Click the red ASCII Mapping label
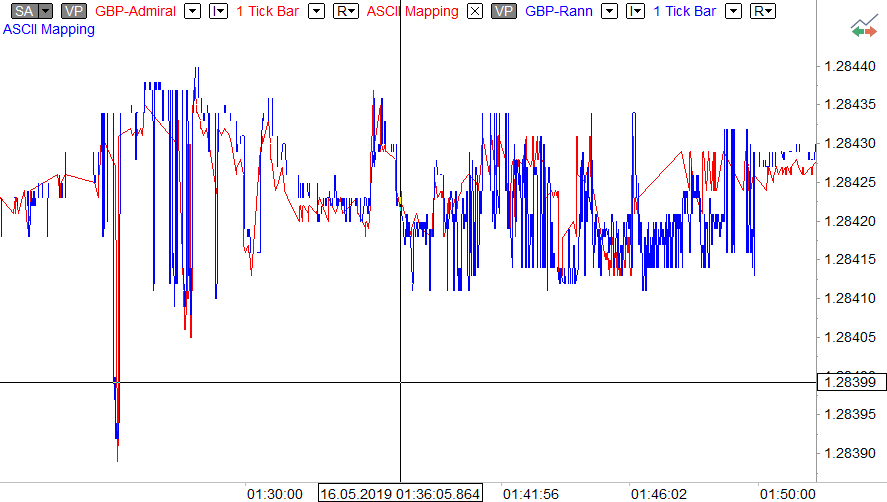The width and height of the screenshot is (887, 502). [412, 11]
